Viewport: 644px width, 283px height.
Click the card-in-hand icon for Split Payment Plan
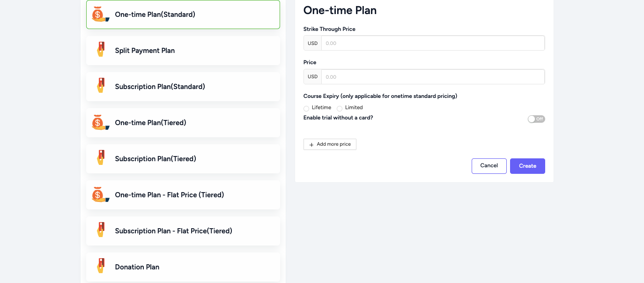[100, 50]
